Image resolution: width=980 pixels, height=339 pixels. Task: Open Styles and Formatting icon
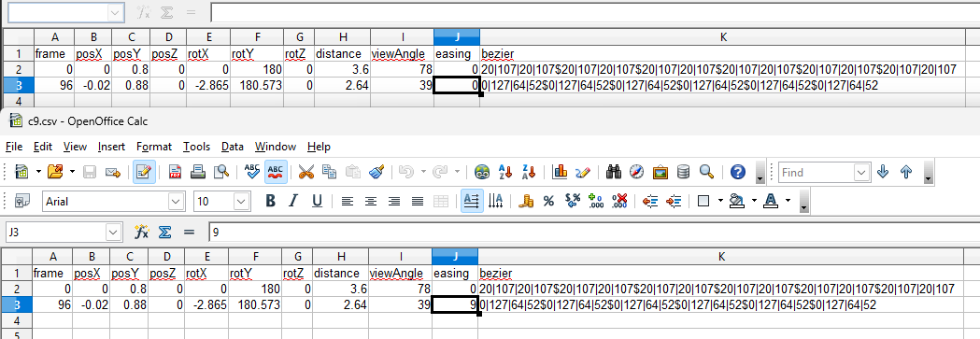point(21,201)
